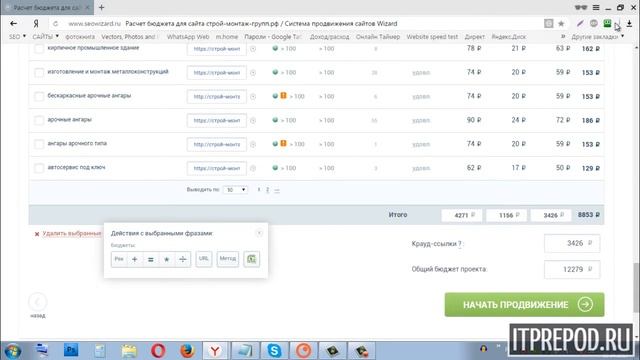Click the purple feather extension icon
The width and height of the screenshot is (640, 360).
(x=580, y=24)
